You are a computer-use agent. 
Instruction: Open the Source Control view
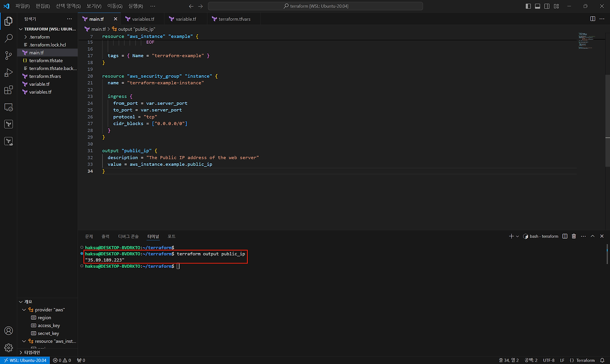pos(8,56)
